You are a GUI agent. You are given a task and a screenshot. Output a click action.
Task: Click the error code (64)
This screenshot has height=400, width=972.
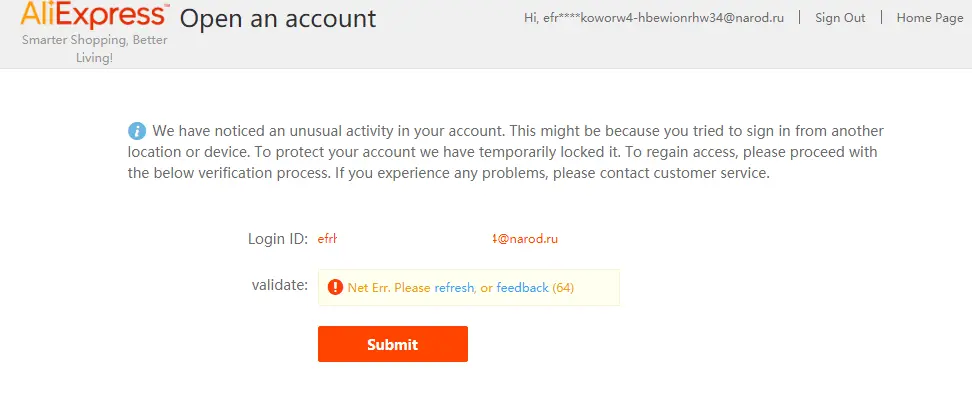(x=563, y=288)
